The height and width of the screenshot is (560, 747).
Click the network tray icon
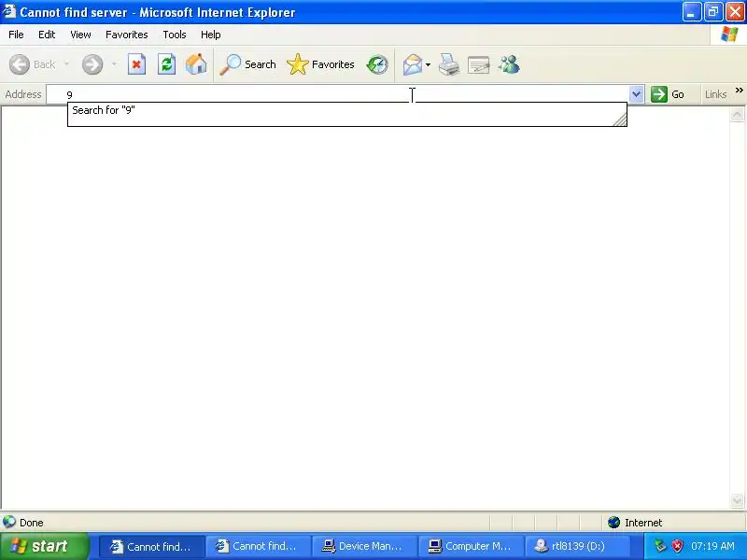point(660,546)
